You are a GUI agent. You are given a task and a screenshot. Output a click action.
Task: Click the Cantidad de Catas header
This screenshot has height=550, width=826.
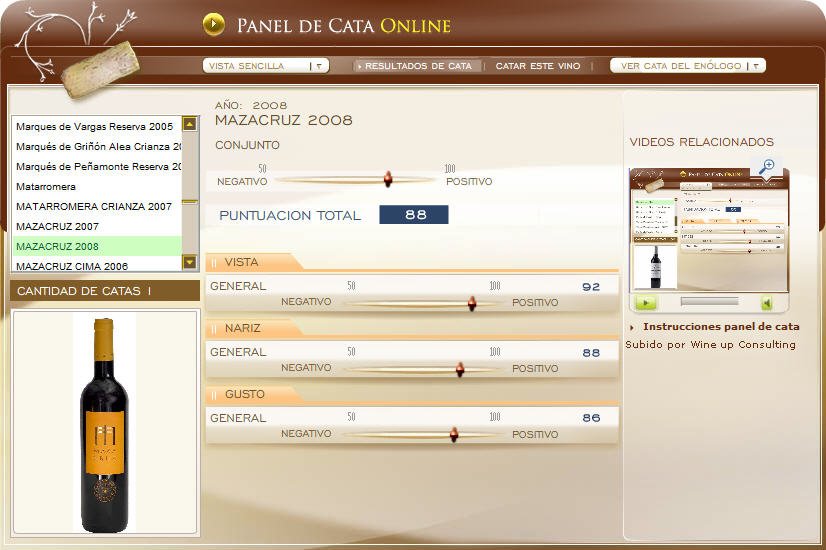[x=105, y=291]
